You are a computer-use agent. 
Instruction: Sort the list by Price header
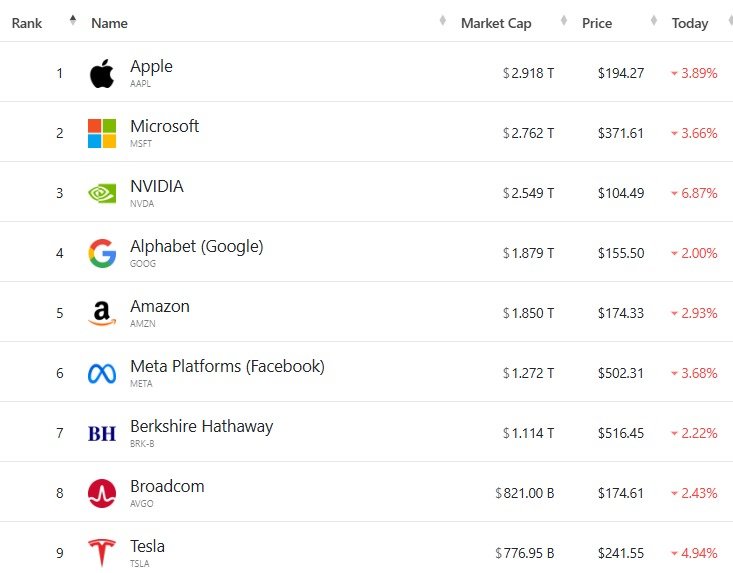coord(597,23)
